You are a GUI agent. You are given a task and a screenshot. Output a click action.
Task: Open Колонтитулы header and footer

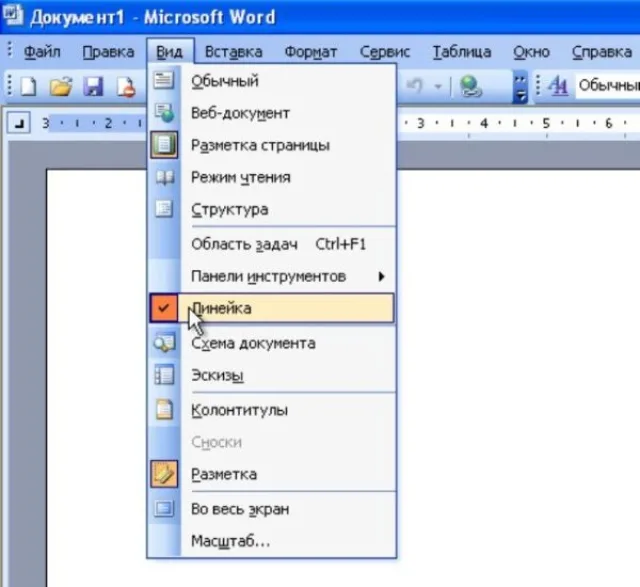tap(272, 410)
